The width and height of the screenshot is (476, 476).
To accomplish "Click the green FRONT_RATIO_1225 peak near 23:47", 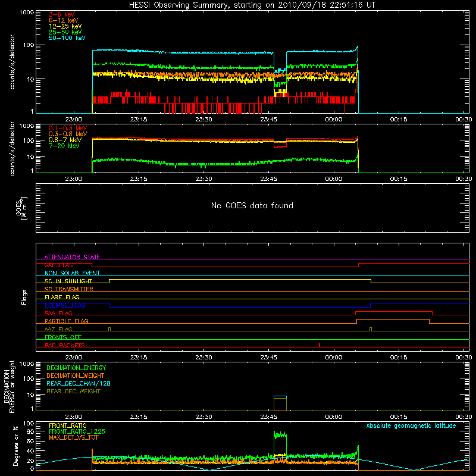I will coord(280,435).
